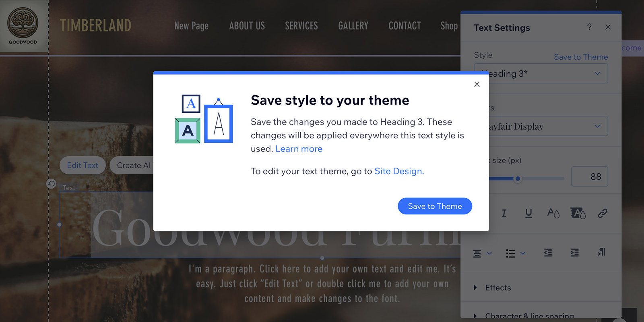This screenshot has width=644, height=322.
Task: Close the Save style dialog
Action: (477, 84)
